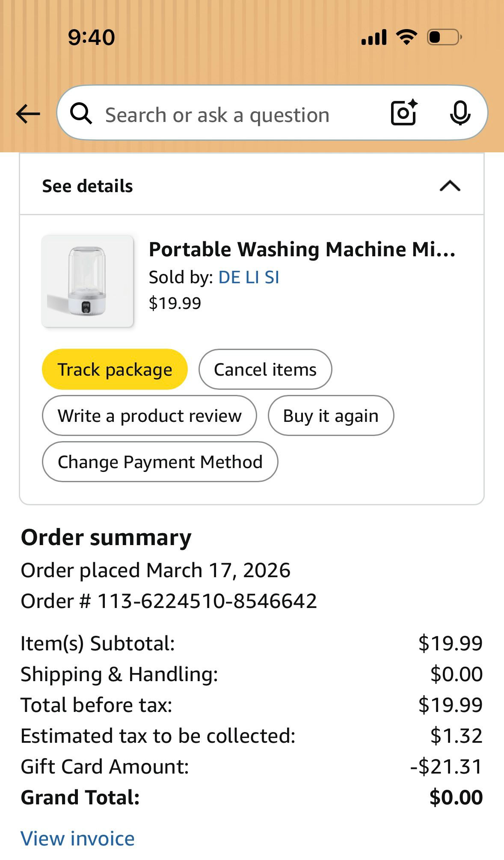Choose Change Payment Method

(x=160, y=462)
